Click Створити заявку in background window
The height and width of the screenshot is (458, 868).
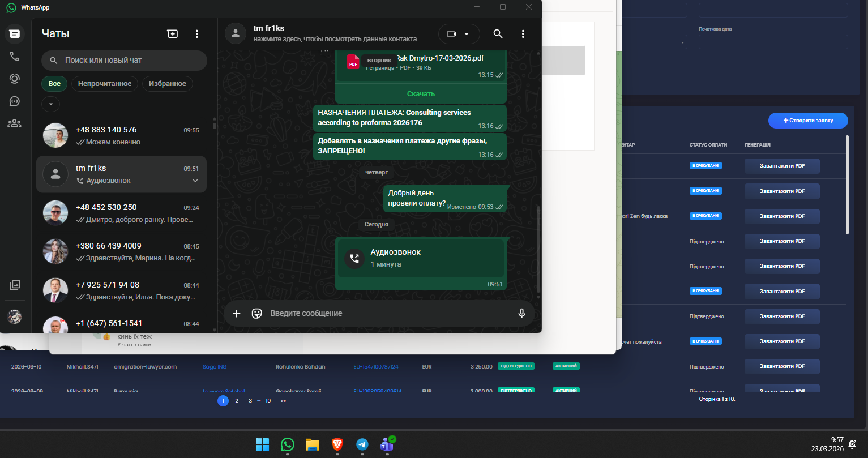click(808, 121)
